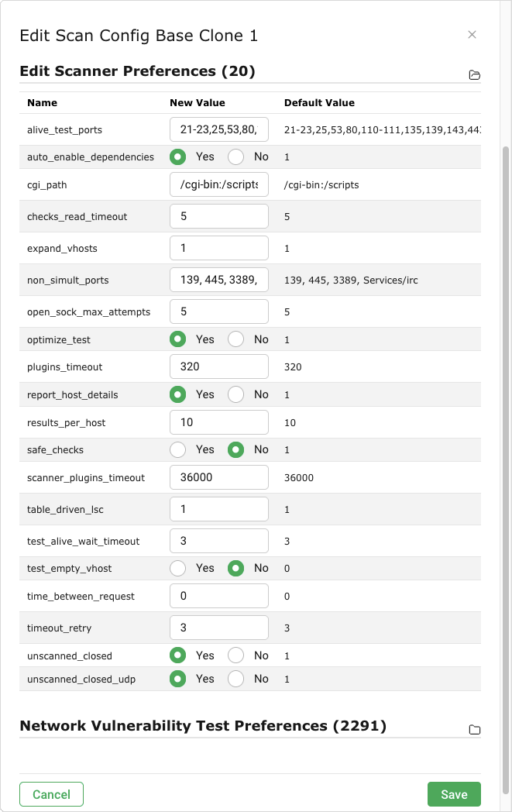Expand Network Vulnerability Test Preferences section heading

pyautogui.click(x=203, y=726)
